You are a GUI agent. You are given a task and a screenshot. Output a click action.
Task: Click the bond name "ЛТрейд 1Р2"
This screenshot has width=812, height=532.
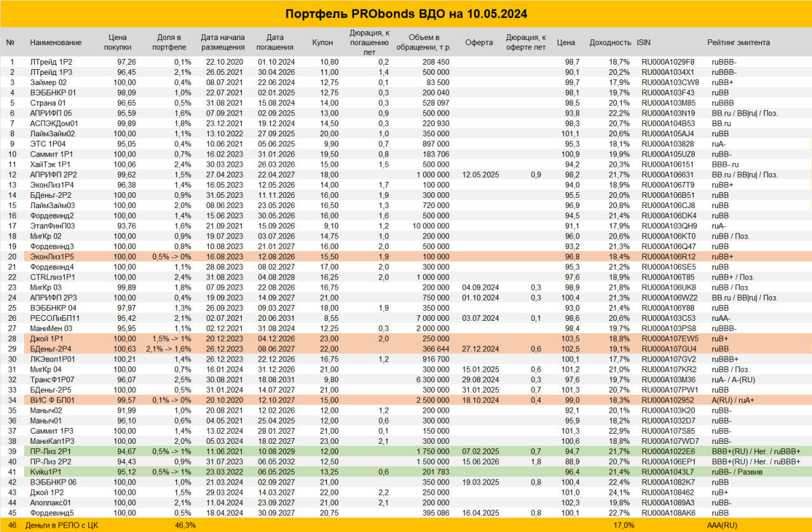pyautogui.click(x=51, y=62)
